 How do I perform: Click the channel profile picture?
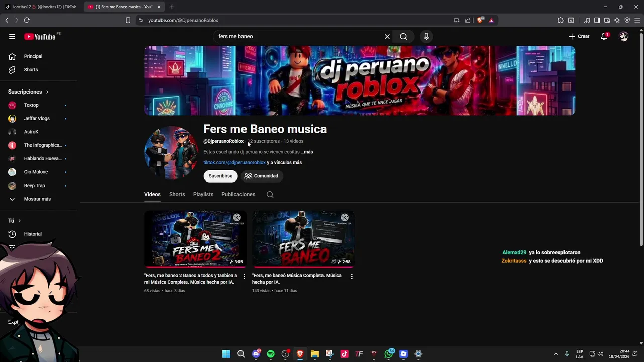coord(171,153)
